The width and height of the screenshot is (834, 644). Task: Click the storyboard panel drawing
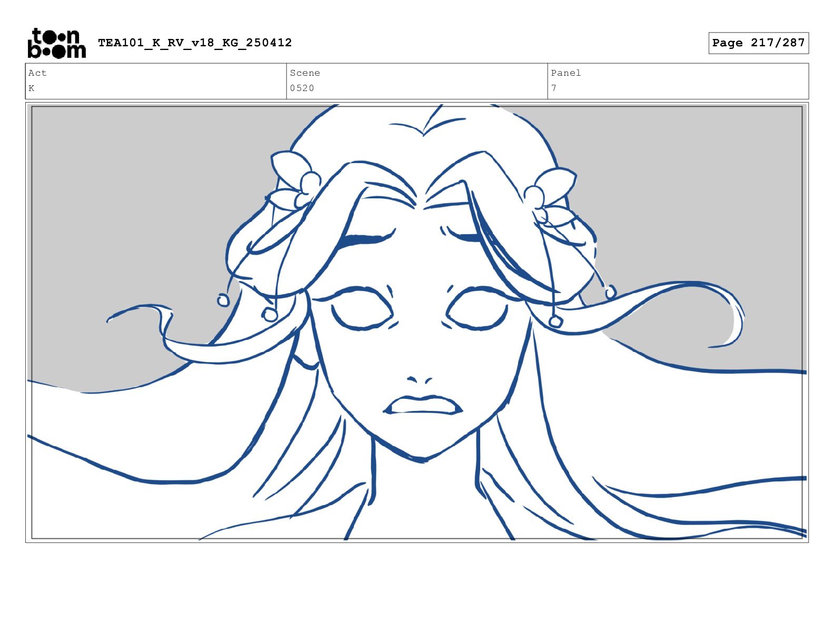417,323
